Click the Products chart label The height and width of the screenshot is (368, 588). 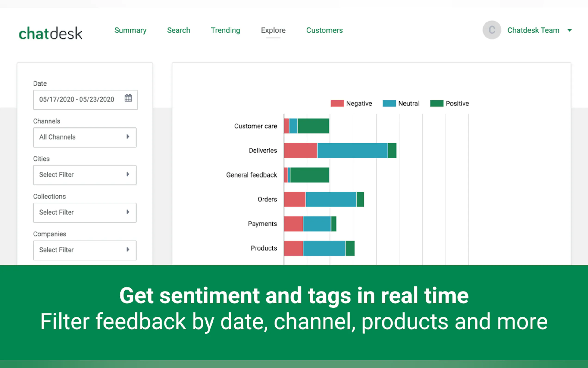click(x=264, y=248)
